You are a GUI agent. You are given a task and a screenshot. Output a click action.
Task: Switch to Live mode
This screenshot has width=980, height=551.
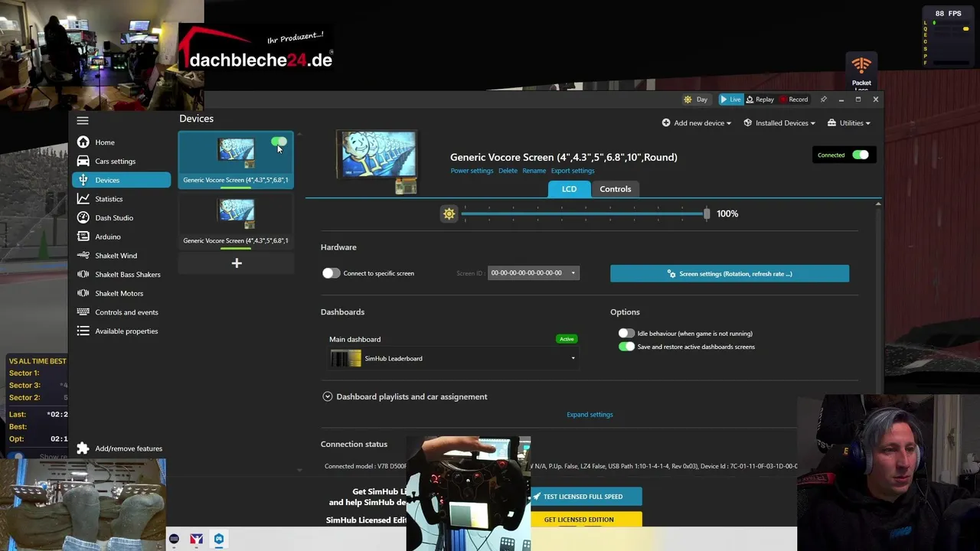(x=730, y=99)
